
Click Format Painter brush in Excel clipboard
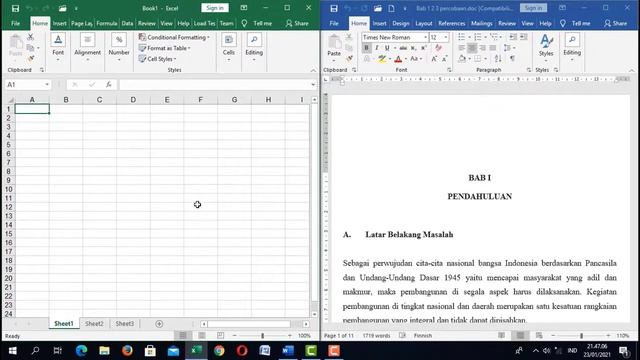(x=31, y=59)
